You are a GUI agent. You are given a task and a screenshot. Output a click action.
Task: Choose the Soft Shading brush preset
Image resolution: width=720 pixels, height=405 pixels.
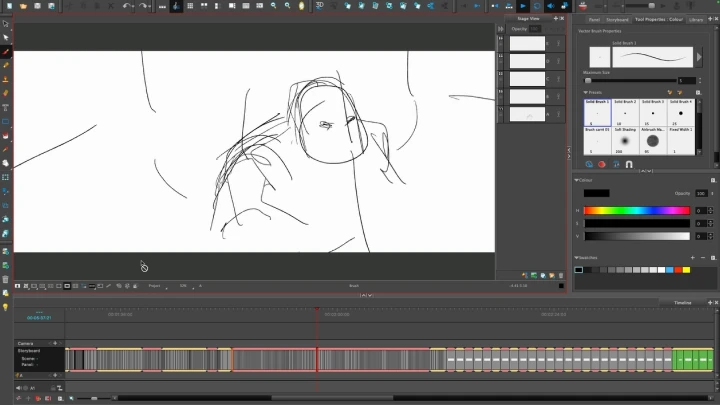tap(625, 140)
